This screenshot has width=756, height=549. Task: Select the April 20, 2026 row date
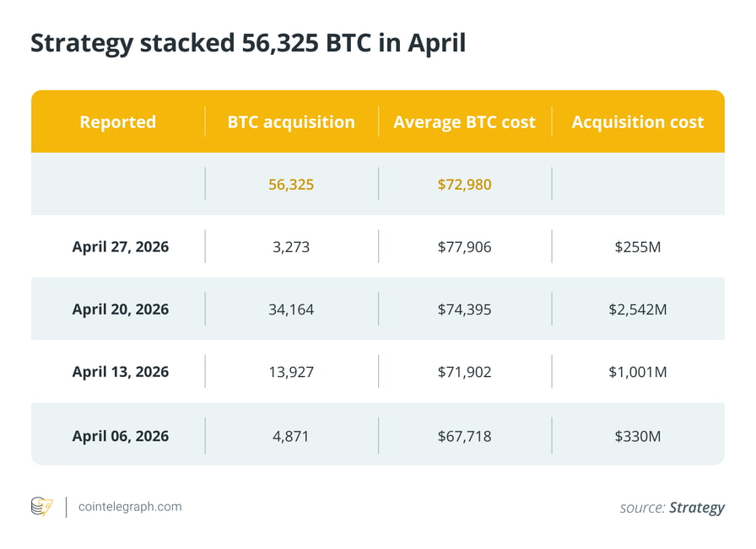pos(120,309)
